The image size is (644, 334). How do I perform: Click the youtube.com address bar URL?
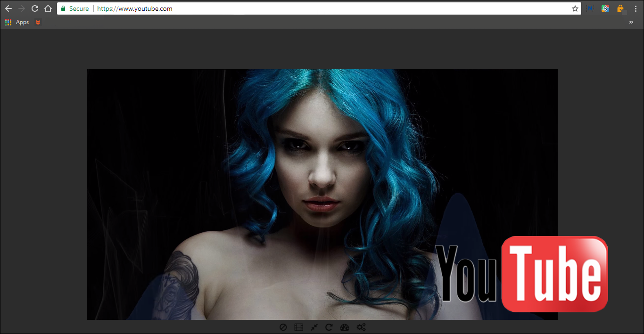point(134,8)
